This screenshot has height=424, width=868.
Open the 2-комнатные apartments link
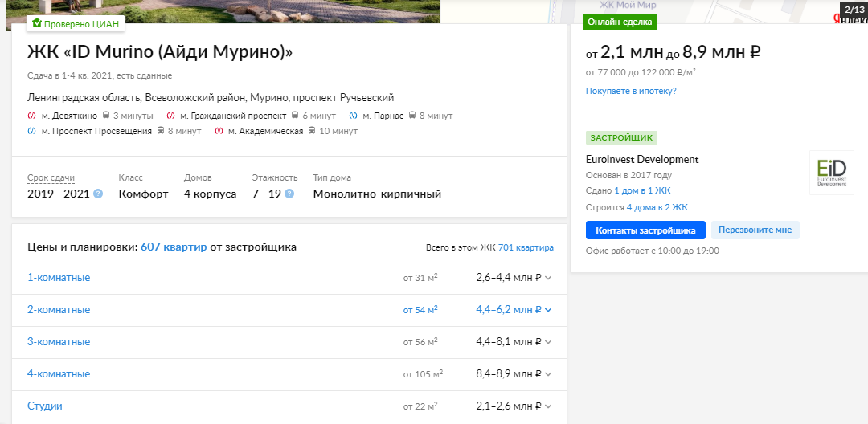tap(59, 310)
